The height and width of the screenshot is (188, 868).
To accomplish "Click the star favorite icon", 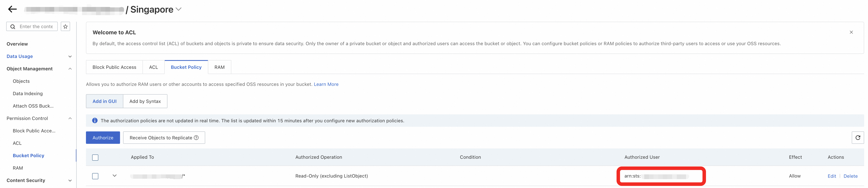I will (65, 27).
